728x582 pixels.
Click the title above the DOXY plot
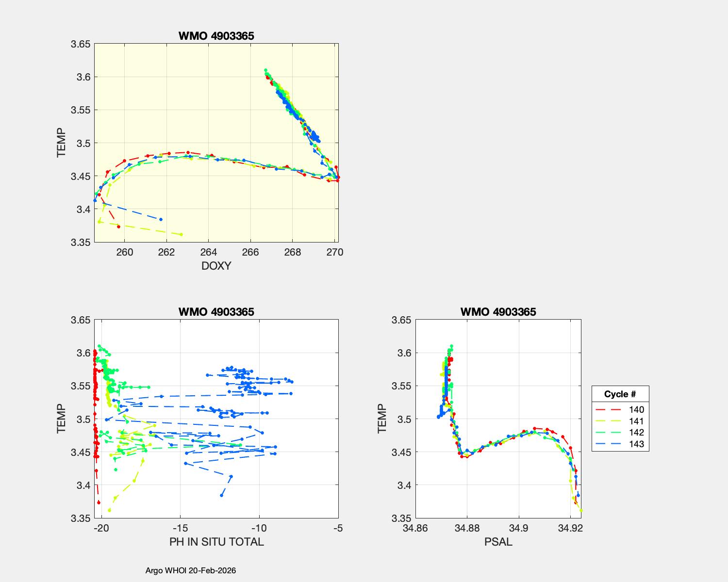click(216, 36)
